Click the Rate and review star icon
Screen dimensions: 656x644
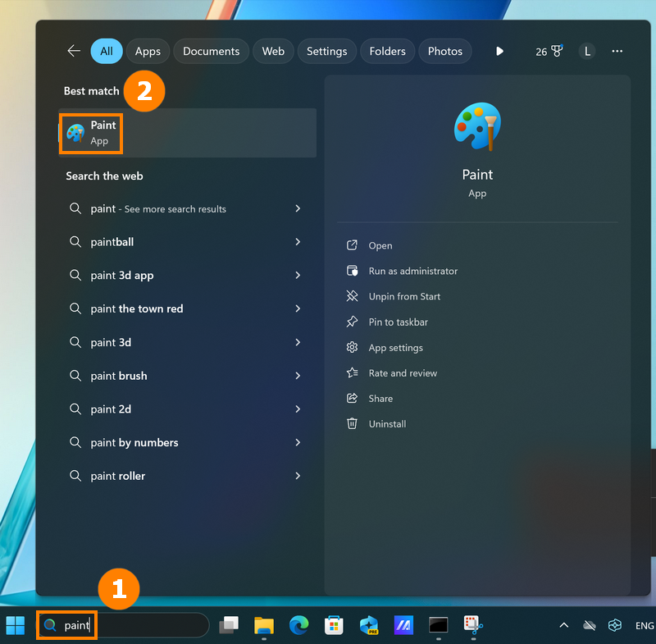(352, 372)
